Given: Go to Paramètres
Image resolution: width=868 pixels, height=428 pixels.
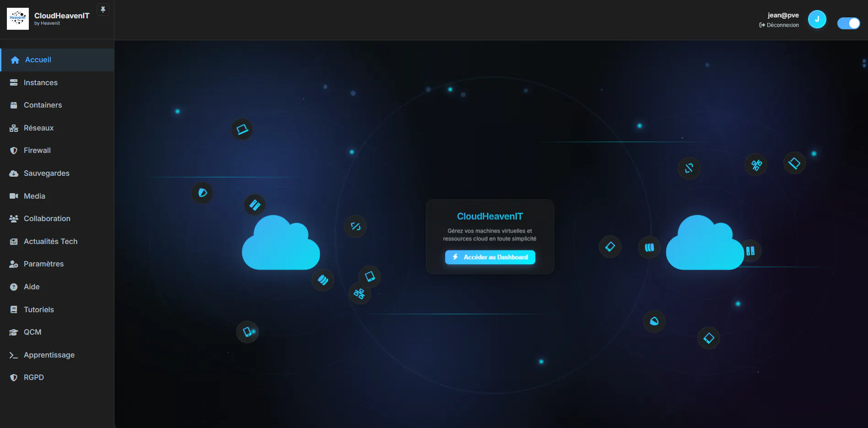Looking at the screenshot, I should [x=57, y=264].
